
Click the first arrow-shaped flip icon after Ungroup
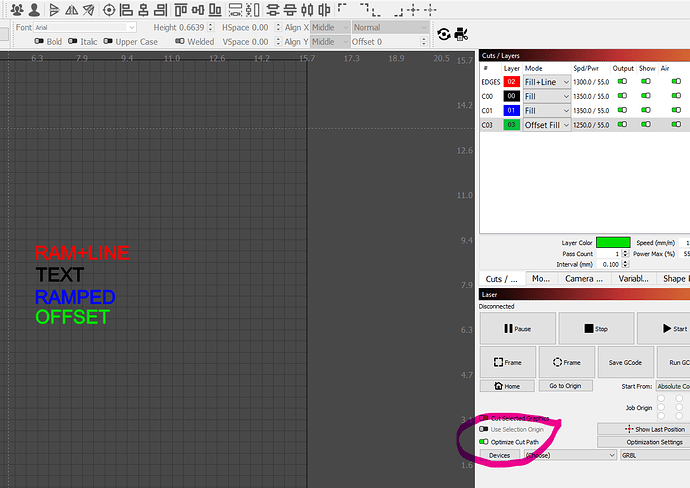[x=54, y=10]
